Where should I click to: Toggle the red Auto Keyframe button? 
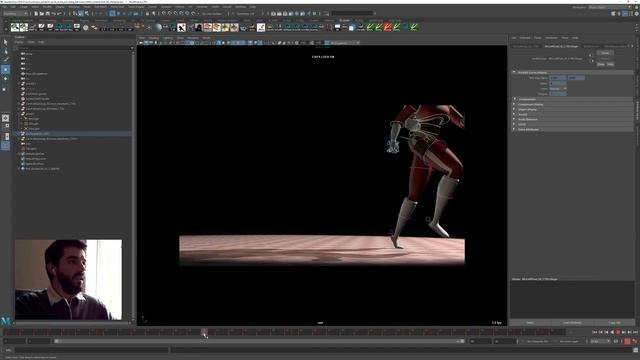click(x=627, y=341)
